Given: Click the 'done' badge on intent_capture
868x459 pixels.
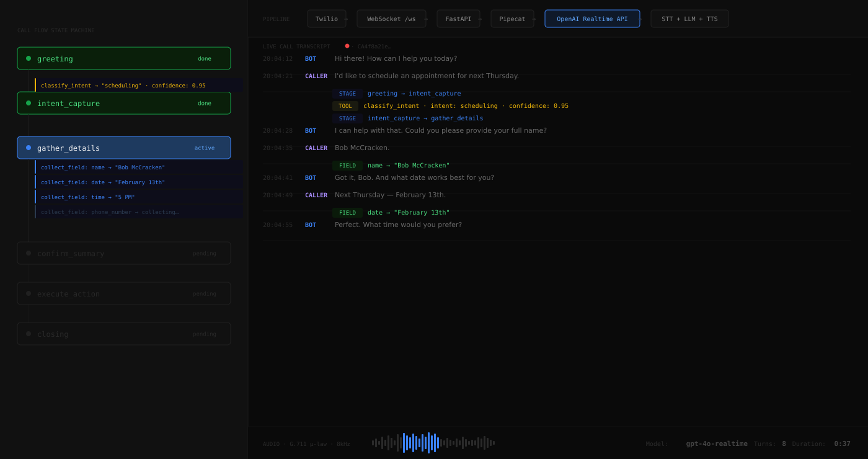Looking at the screenshot, I should [205, 103].
